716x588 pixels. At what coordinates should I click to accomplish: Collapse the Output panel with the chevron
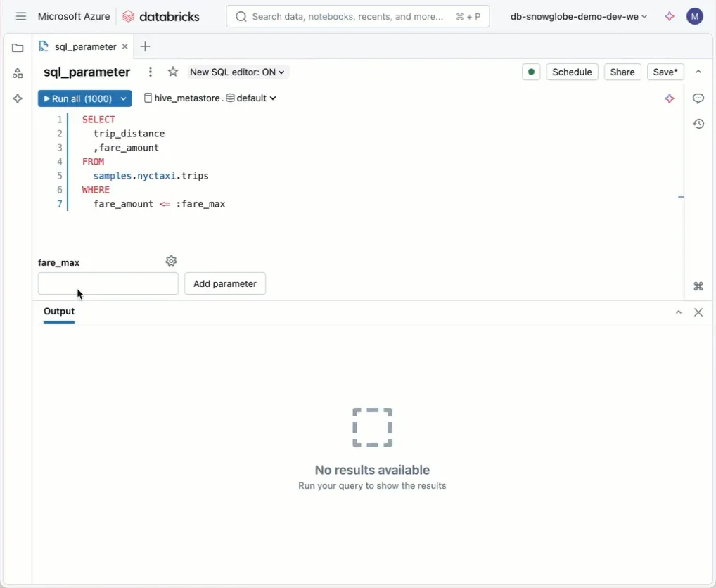pyautogui.click(x=679, y=312)
